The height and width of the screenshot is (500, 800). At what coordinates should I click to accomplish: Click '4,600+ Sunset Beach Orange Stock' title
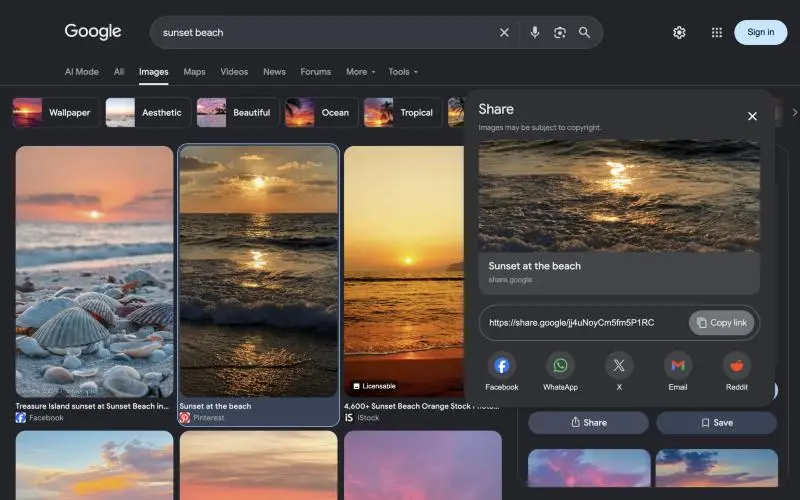[x=421, y=406]
